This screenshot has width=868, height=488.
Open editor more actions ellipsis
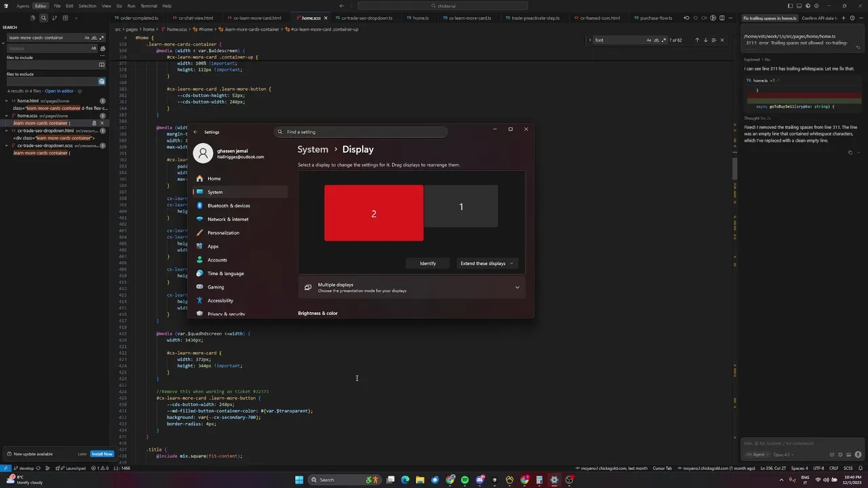[x=730, y=18]
